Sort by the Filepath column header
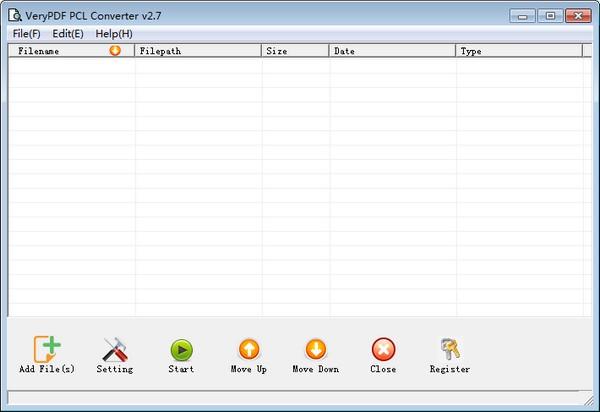 198,51
